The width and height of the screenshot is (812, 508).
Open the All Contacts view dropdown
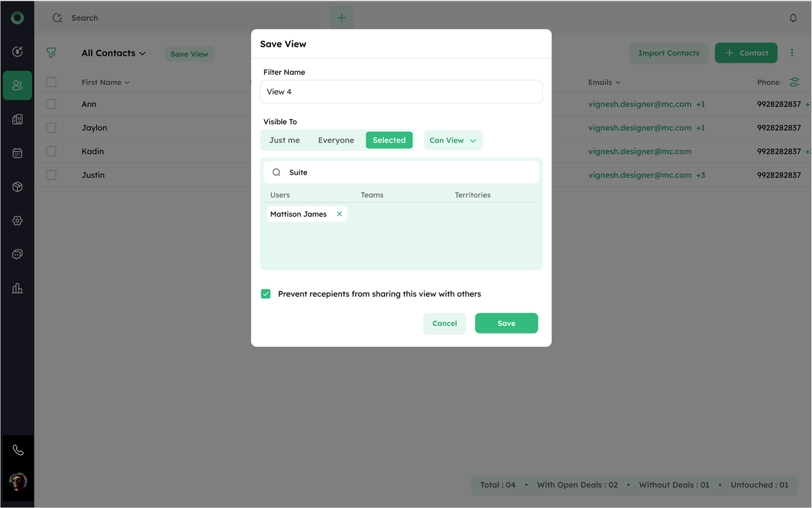113,53
